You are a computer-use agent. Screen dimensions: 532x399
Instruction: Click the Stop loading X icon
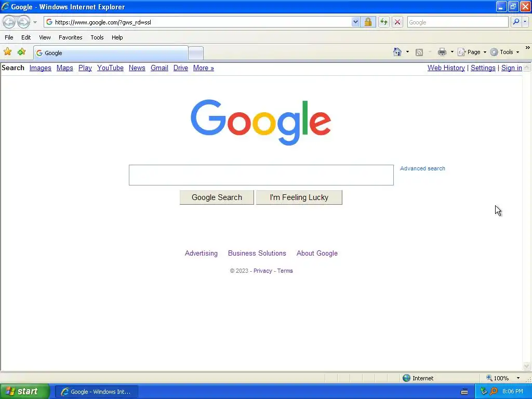(397, 22)
